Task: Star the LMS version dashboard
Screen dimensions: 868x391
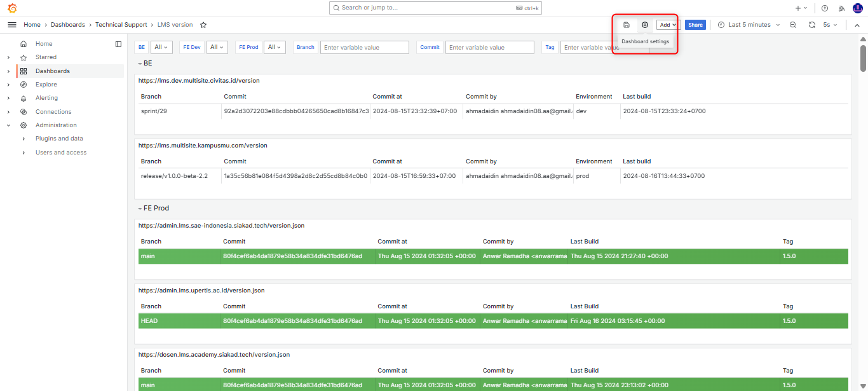Action: 203,25
